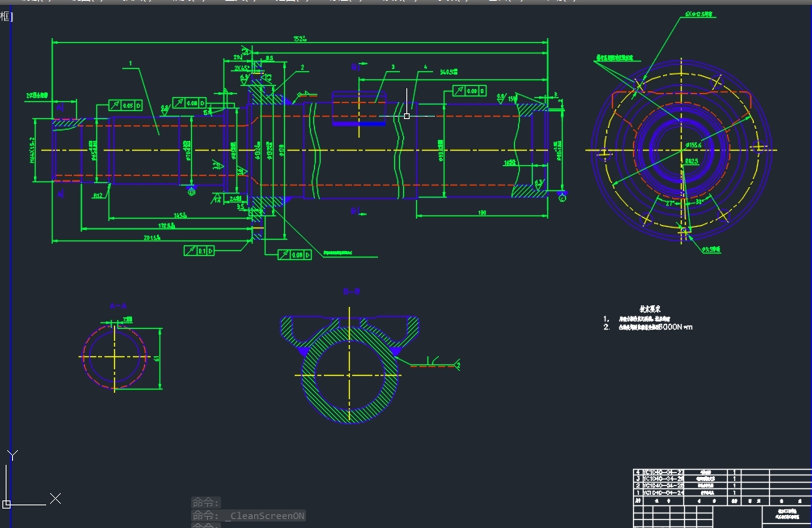Select the φ9.5 hole callout
Viewport: 812px width, 528px height.
pyautogui.click(x=712, y=249)
